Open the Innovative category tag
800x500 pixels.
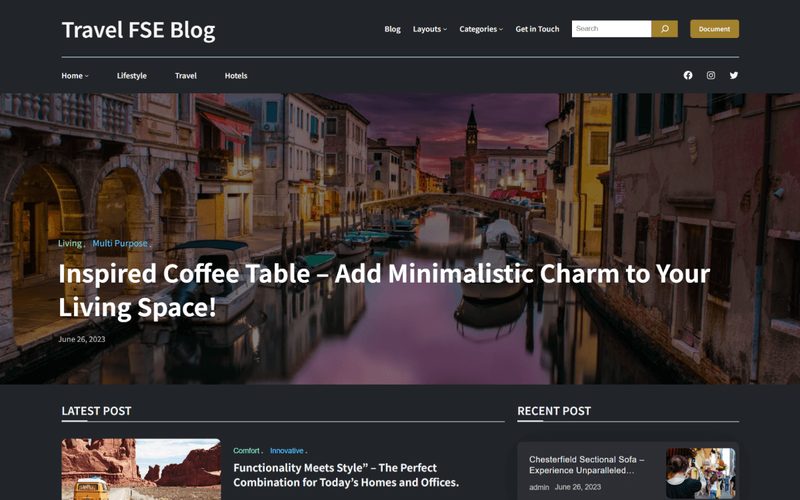287,451
